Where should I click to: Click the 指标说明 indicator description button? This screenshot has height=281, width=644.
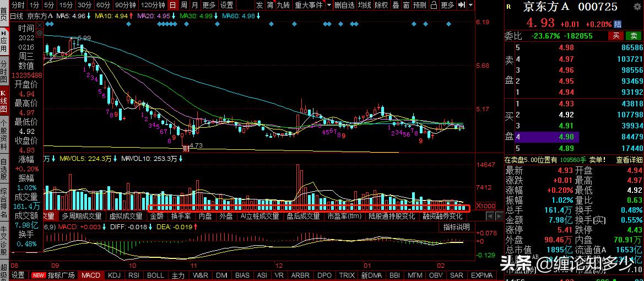(x=457, y=227)
